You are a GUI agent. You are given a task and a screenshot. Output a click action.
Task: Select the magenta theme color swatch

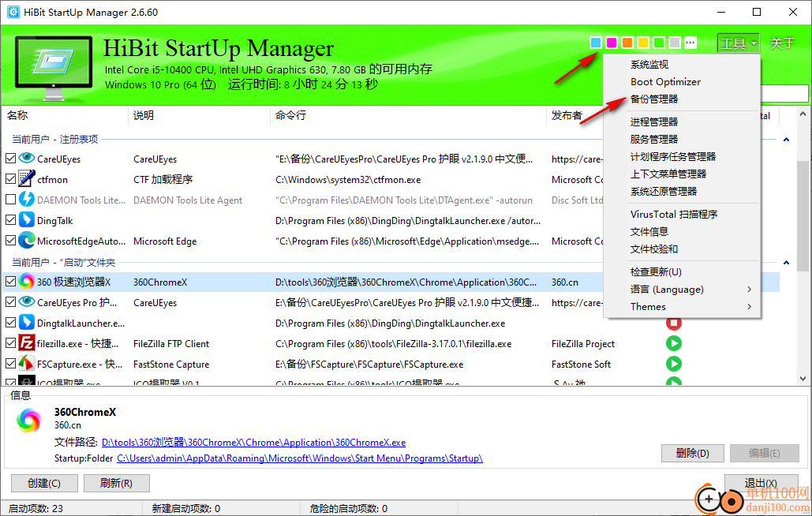pyautogui.click(x=612, y=43)
